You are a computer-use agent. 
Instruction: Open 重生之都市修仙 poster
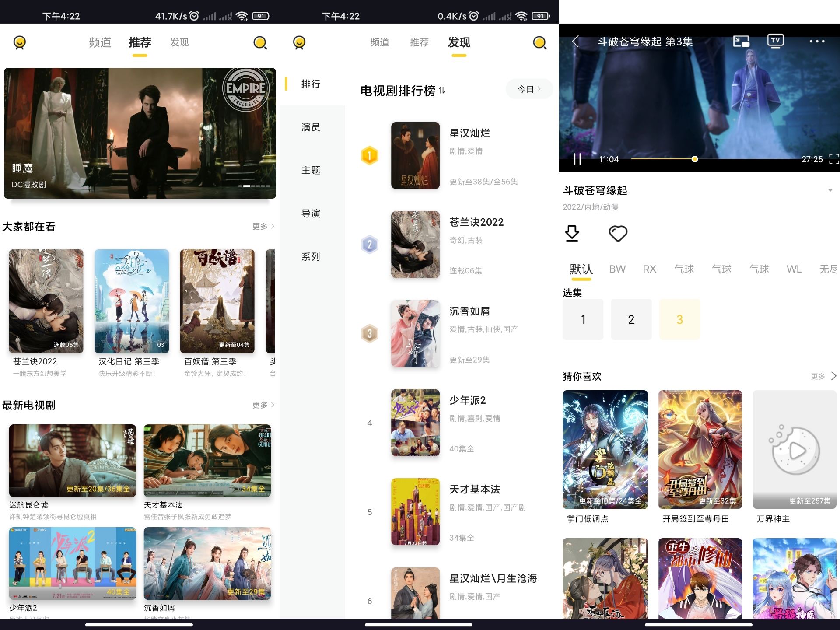pos(700,578)
